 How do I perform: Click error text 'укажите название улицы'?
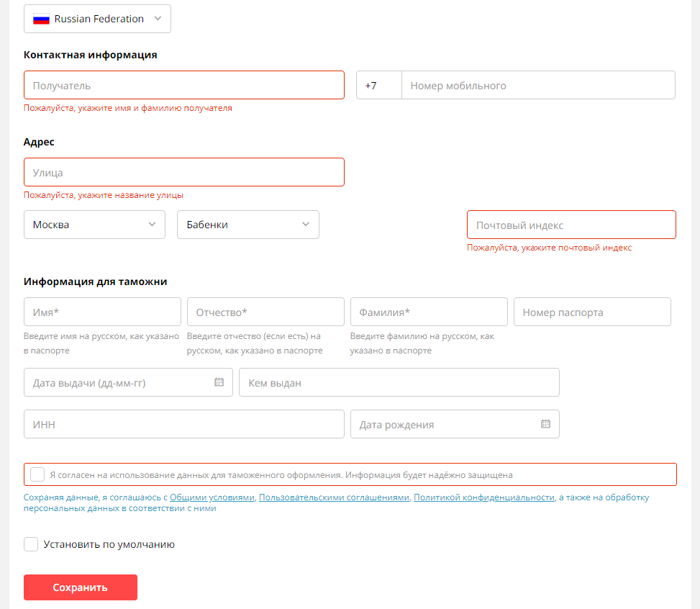point(104,195)
